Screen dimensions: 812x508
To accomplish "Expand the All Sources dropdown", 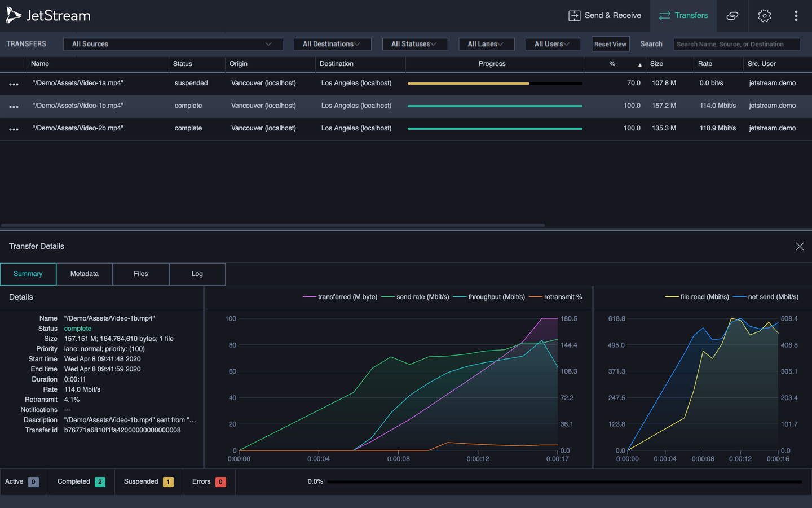I will pos(173,44).
